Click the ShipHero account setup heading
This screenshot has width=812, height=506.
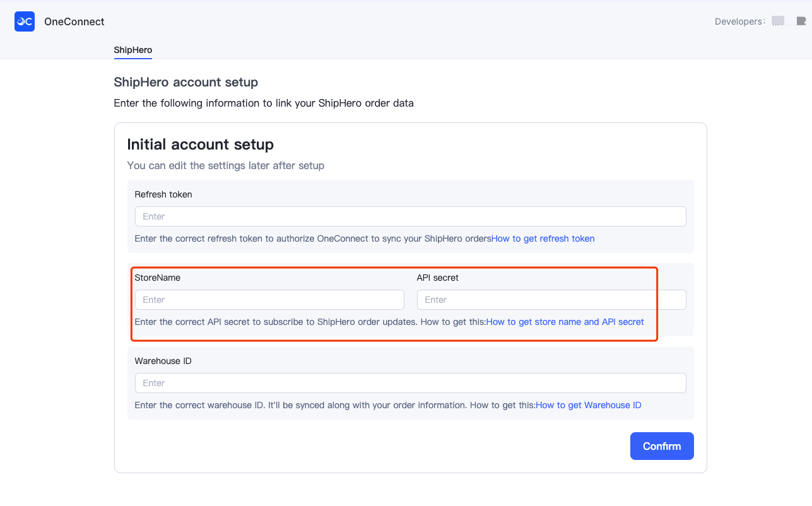pos(186,82)
